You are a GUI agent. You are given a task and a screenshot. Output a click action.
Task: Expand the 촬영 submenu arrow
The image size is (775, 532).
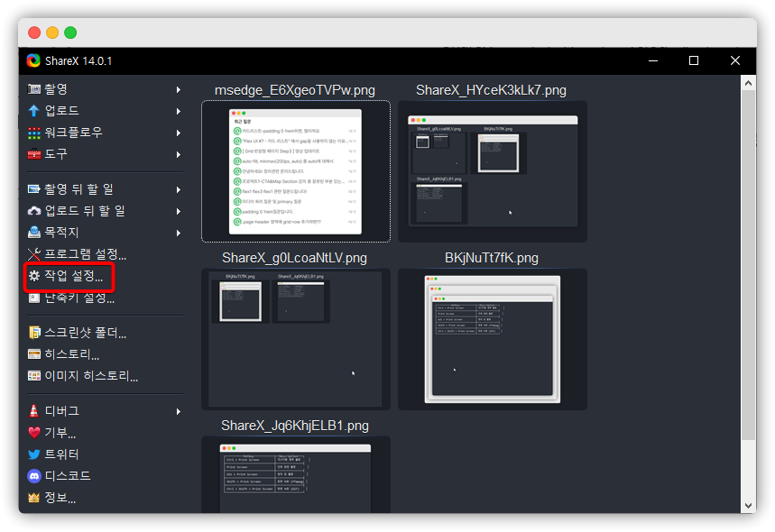pyautogui.click(x=179, y=90)
